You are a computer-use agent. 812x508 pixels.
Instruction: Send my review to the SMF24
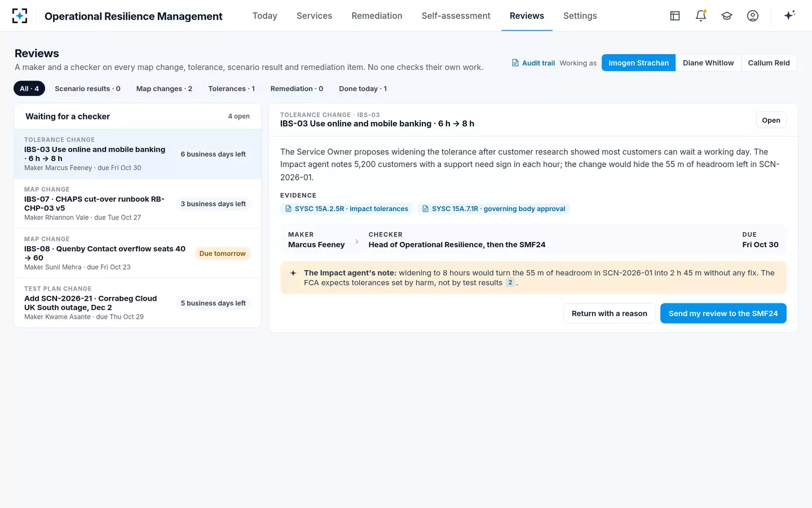coord(723,313)
